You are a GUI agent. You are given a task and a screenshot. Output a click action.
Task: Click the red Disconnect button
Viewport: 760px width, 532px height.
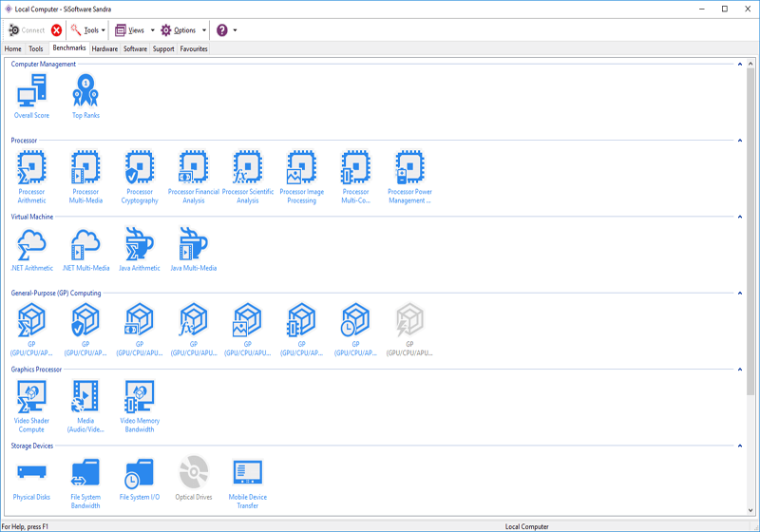[x=57, y=30]
